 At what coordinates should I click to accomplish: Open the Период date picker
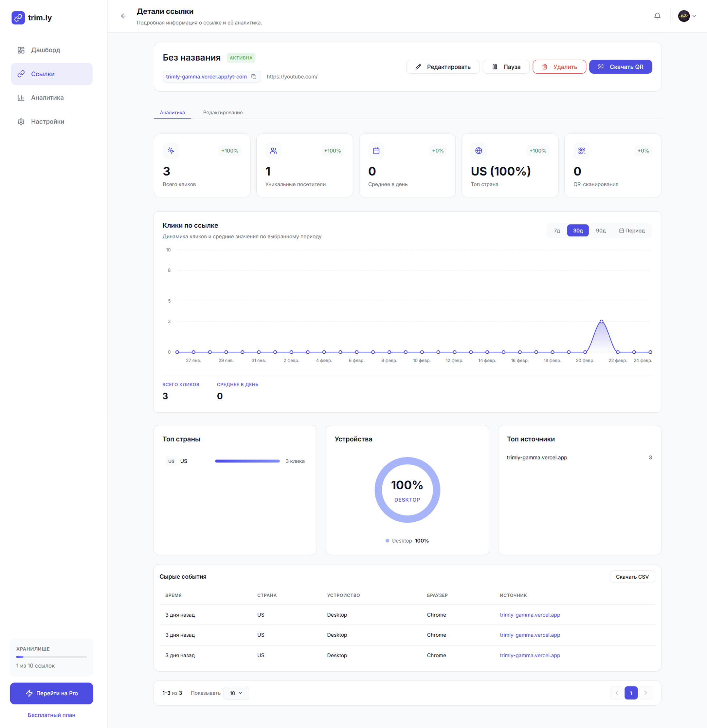(632, 231)
